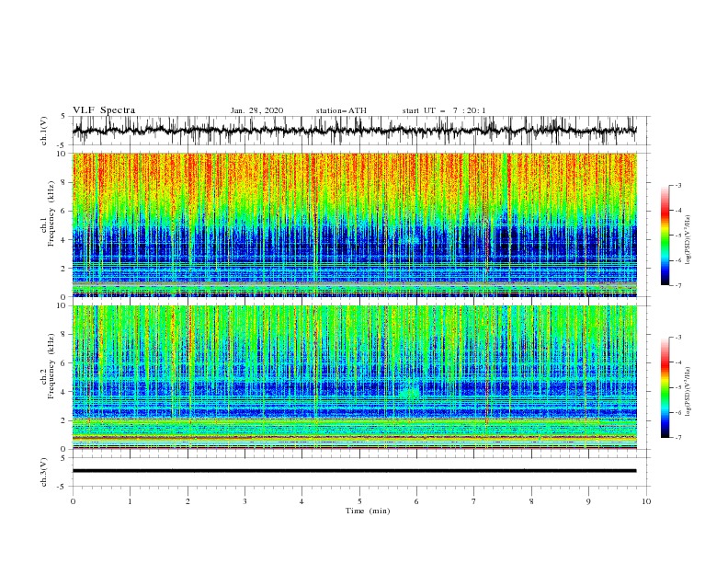Click the ch.2 frequency axis "4" tick label
The image size is (728, 563).
[x=64, y=392]
